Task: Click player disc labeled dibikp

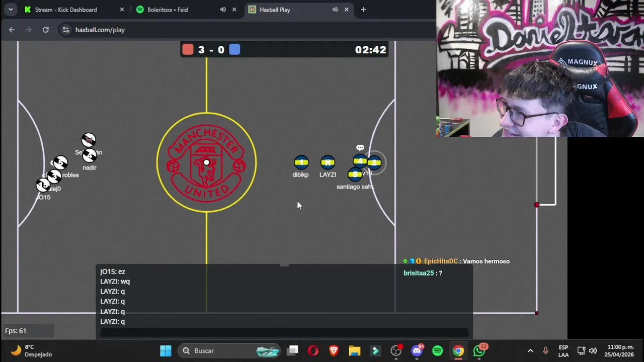Action: pos(301,162)
